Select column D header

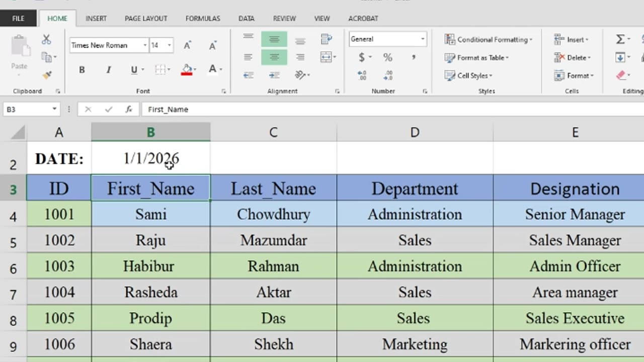coord(415,132)
